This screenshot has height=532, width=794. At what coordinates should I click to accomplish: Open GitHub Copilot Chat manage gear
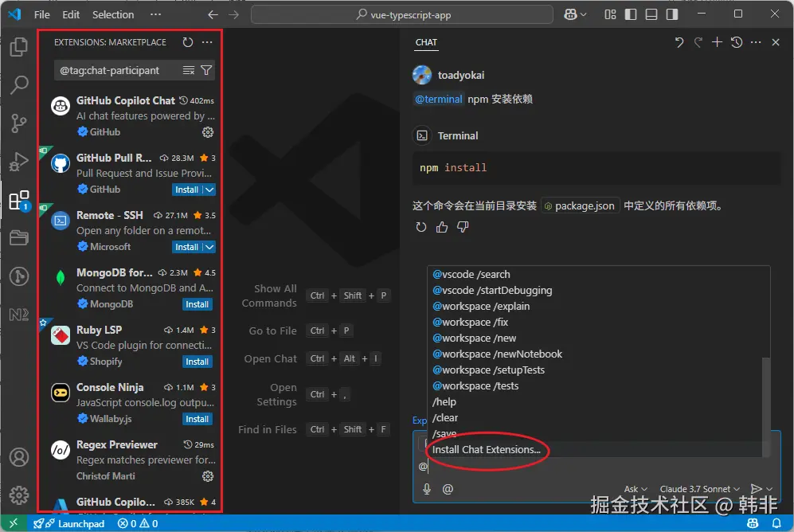click(208, 132)
